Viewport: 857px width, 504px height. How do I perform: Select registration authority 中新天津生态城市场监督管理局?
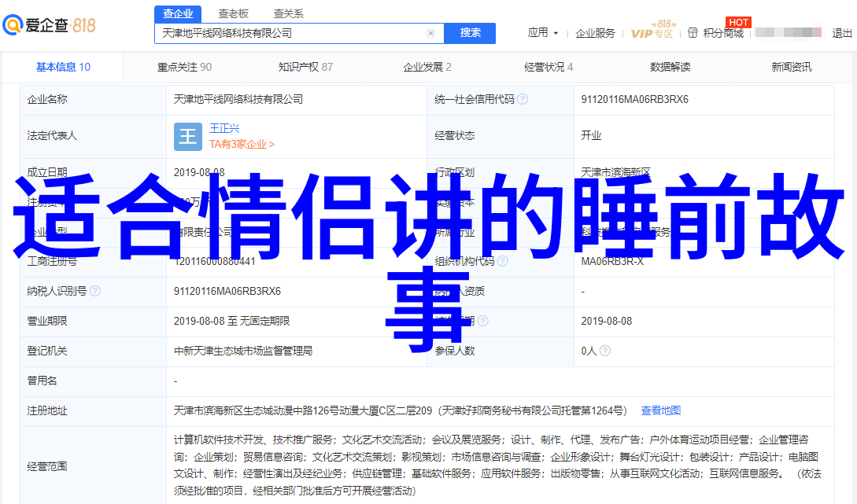[x=243, y=351]
